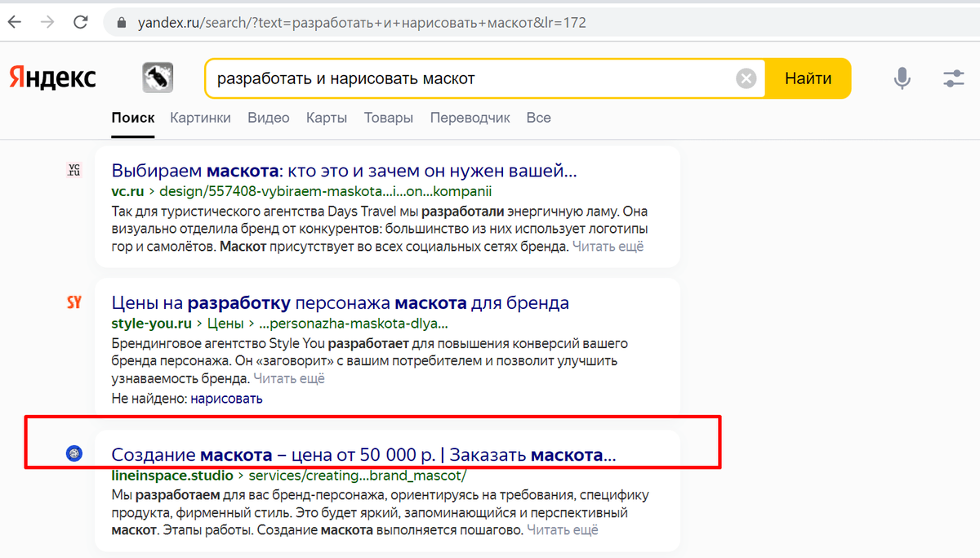The image size is (980, 558).
Task: Click the vc.ru favicon
Action: pos(73,170)
